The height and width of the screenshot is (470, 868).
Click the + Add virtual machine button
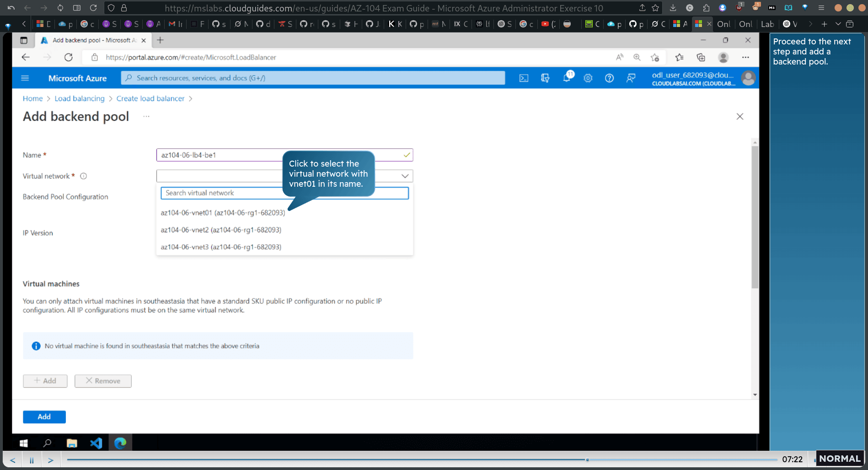(45, 381)
